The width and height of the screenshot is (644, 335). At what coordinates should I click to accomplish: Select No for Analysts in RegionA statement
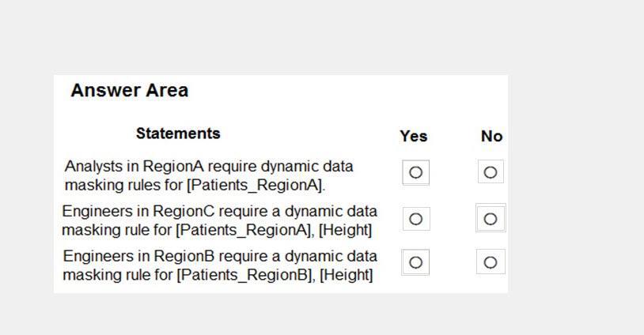pyautogui.click(x=491, y=172)
